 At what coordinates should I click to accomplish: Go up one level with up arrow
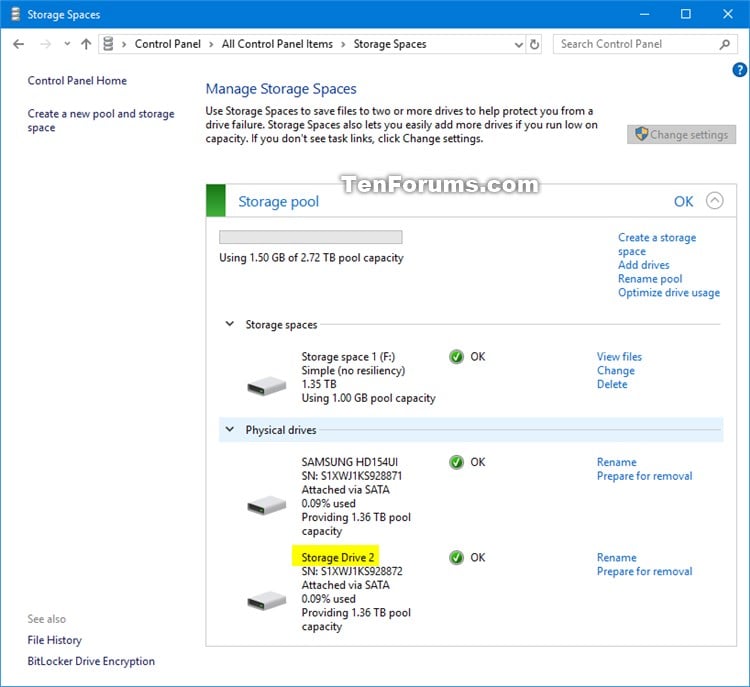(x=86, y=44)
